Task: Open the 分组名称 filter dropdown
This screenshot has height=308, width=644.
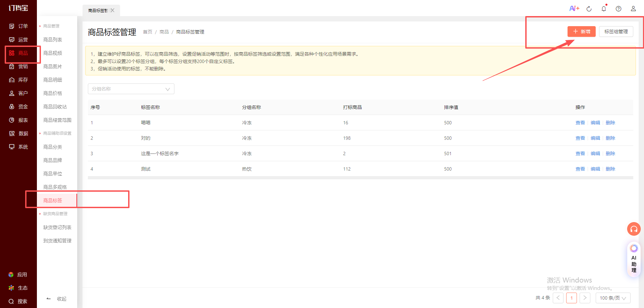Action: click(131, 89)
